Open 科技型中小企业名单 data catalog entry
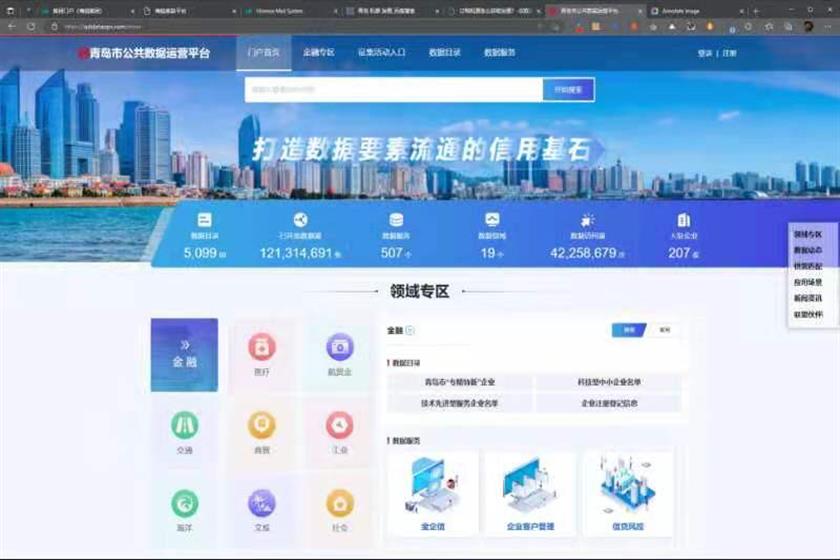This screenshot has height=560, width=840. coord(609,382)
